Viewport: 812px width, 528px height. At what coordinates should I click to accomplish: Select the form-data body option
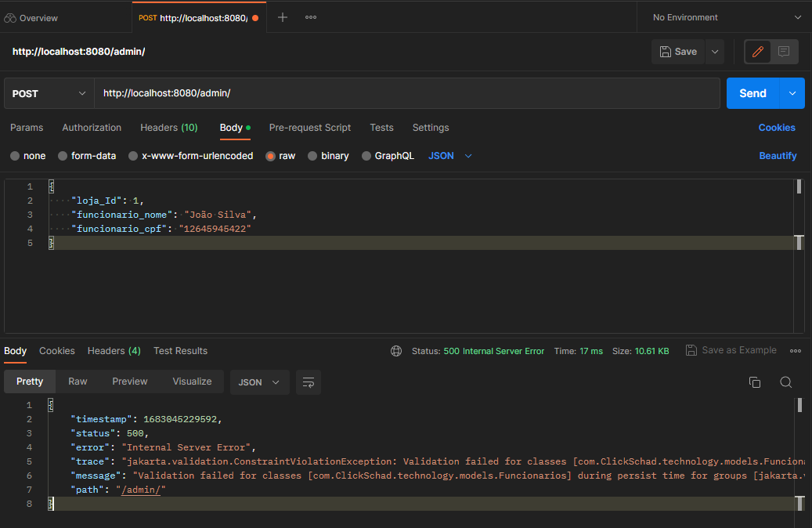coord(86,156)
